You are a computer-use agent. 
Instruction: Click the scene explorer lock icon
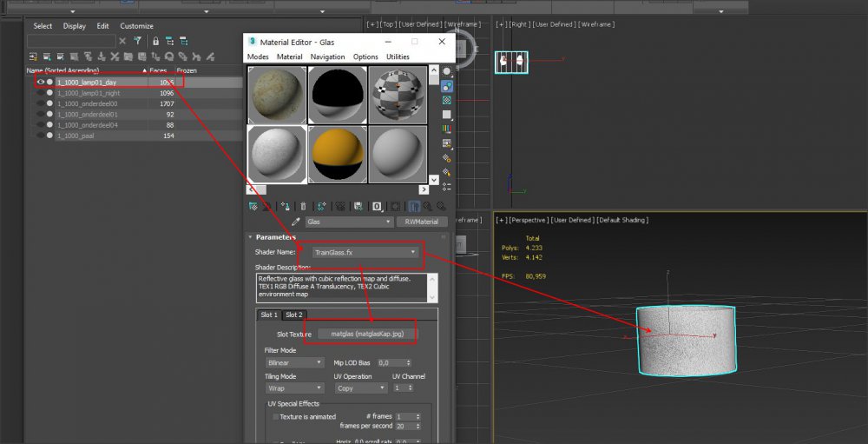point(155,41)
